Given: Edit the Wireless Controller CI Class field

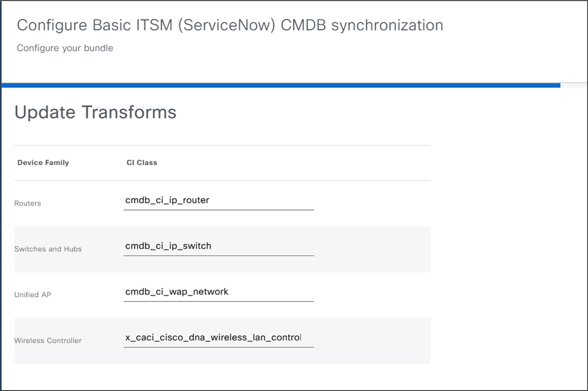Looking at the screenshot, I should point(218,337).
